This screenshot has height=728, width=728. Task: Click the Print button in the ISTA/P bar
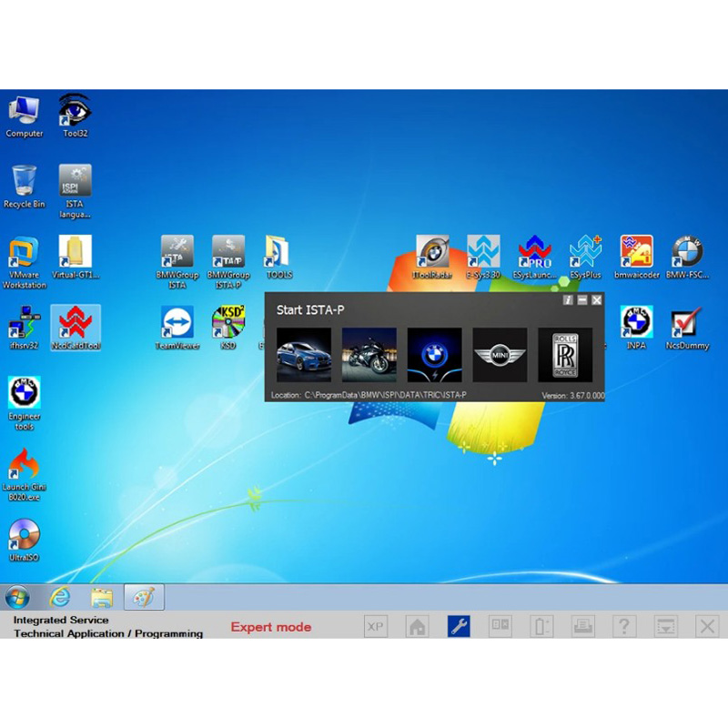(582, 627)
